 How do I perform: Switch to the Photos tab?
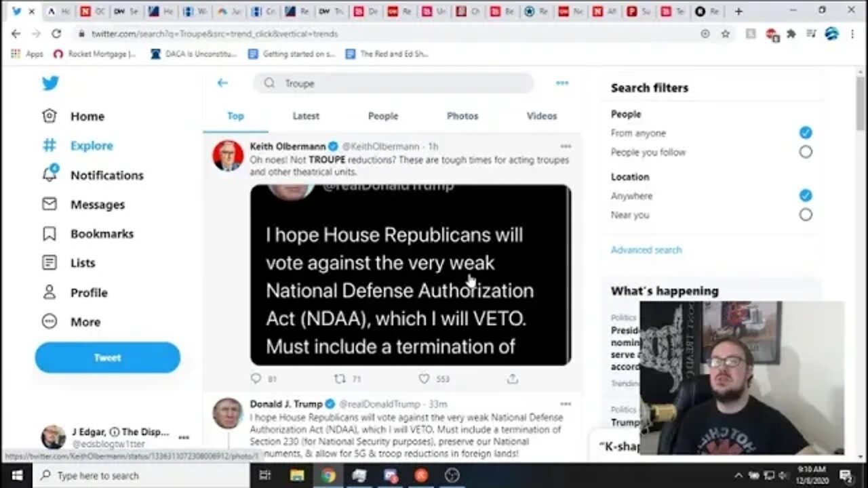(x=462, y=116)
